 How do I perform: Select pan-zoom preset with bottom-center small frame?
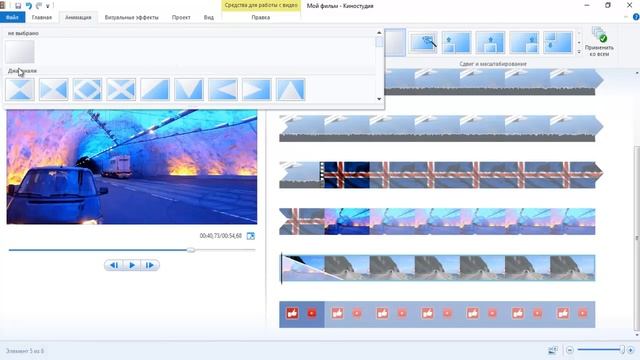coord(490,42)
